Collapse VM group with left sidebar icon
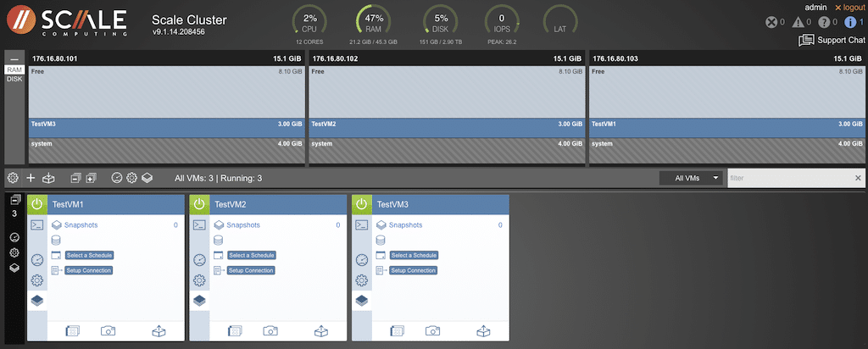The image size is (868, 349). click(15, 200)
